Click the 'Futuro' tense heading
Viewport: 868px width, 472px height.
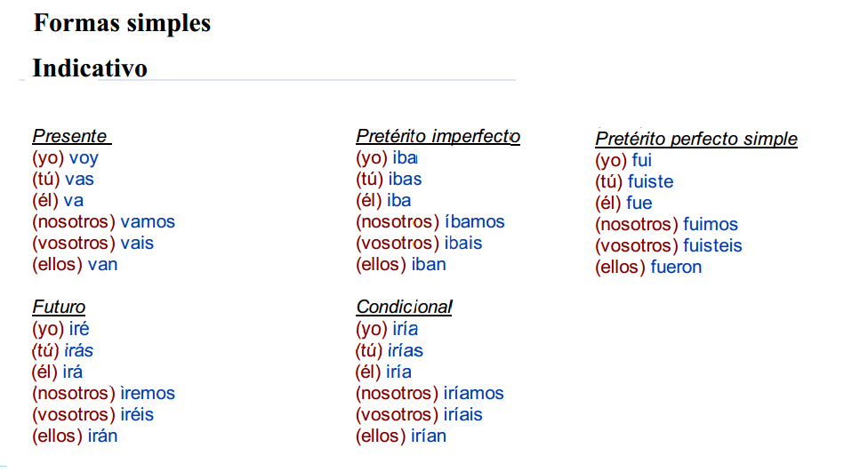pos(59,308)
